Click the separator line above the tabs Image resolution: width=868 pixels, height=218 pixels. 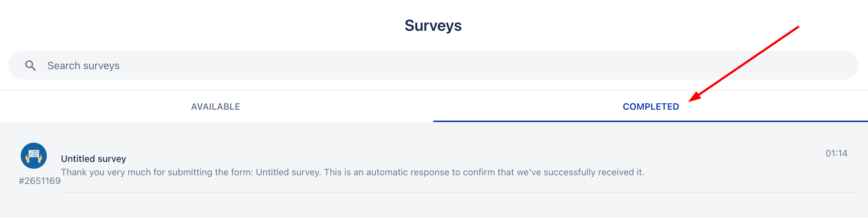[434, 90]
